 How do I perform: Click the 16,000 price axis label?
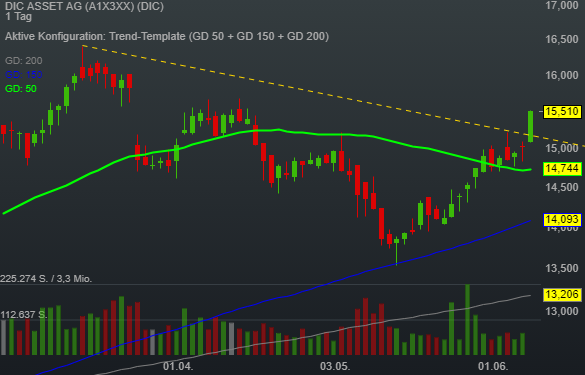click(561, 75)
